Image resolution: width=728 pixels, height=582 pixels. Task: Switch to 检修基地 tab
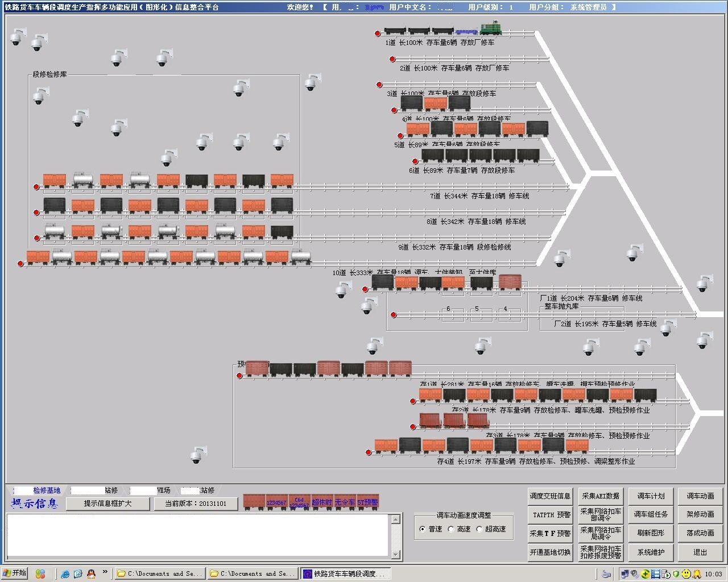tap(38, 490)
